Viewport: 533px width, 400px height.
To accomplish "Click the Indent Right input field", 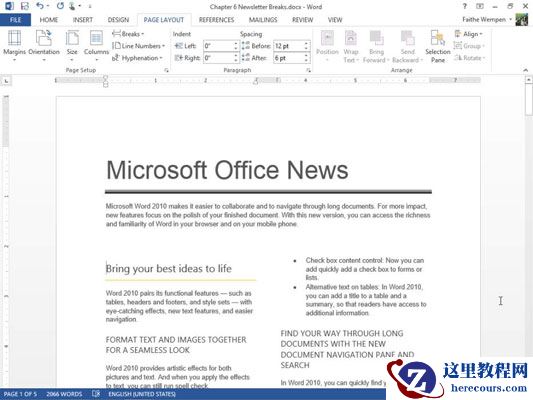I will [219, 58].
